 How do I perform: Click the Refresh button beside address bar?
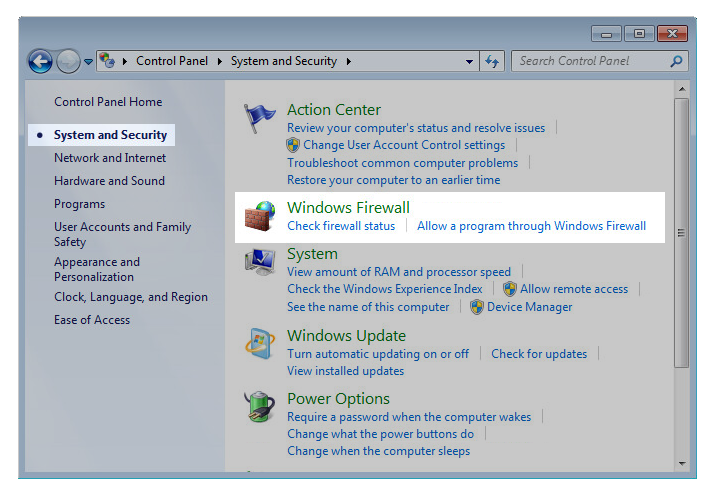(x=492, y=61)
